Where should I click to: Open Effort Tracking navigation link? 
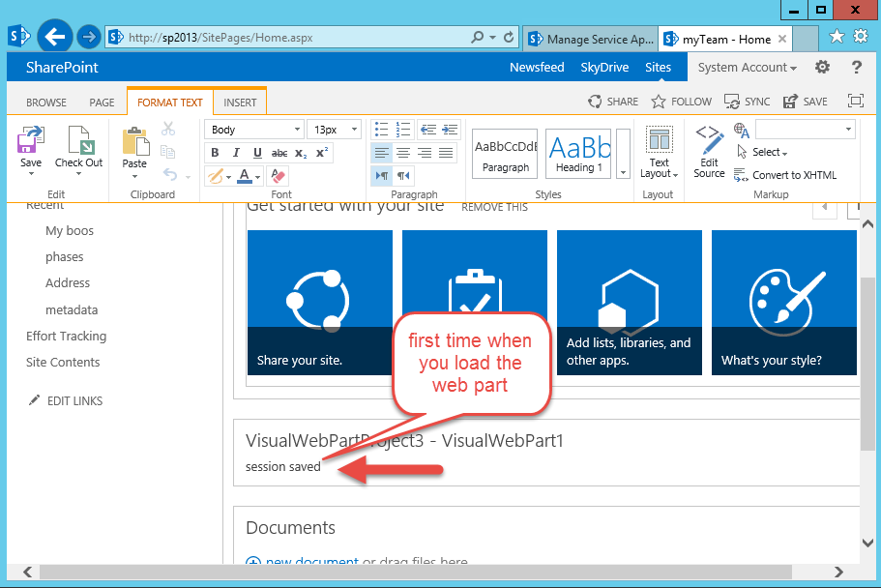pos(67,337)
